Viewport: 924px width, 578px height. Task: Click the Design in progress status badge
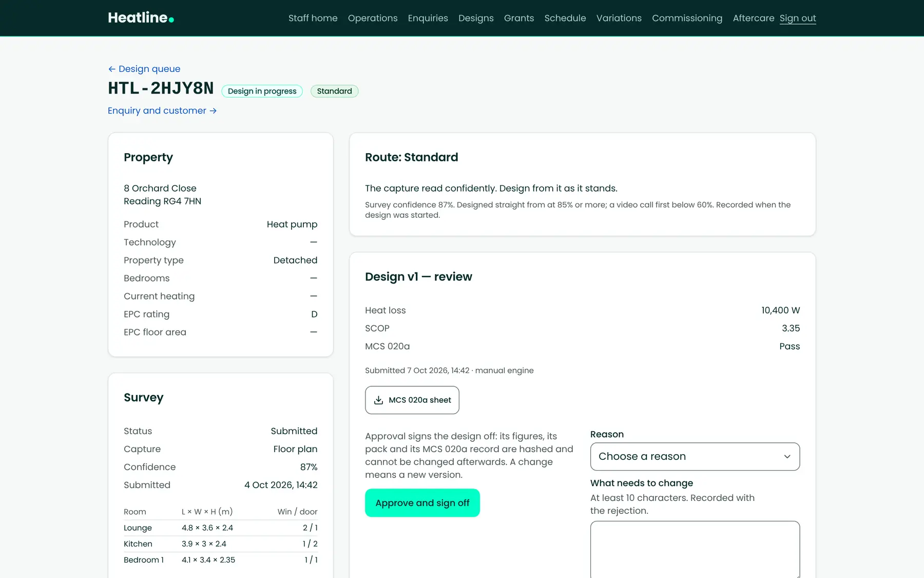point(262,91)
